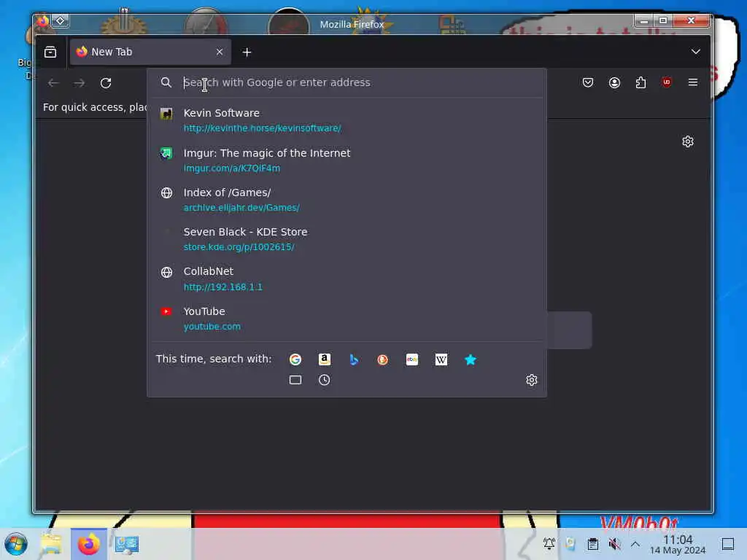Select the CollabNet suggestion
Viewport: 747px width, 560px height.
(347, 279)
